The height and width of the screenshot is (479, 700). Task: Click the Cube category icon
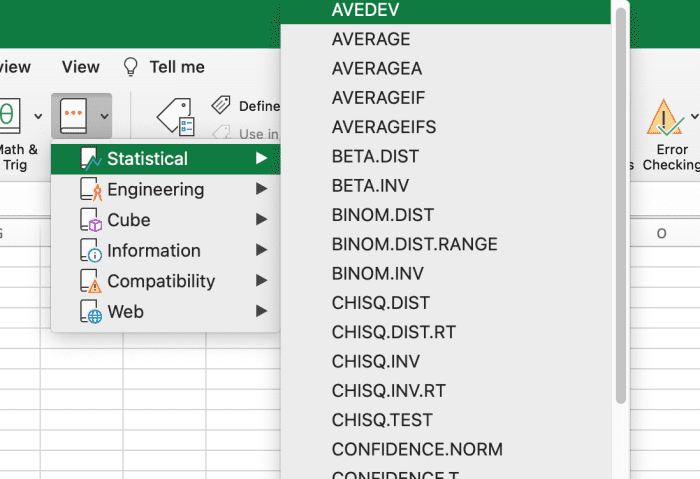click(91, 220)
